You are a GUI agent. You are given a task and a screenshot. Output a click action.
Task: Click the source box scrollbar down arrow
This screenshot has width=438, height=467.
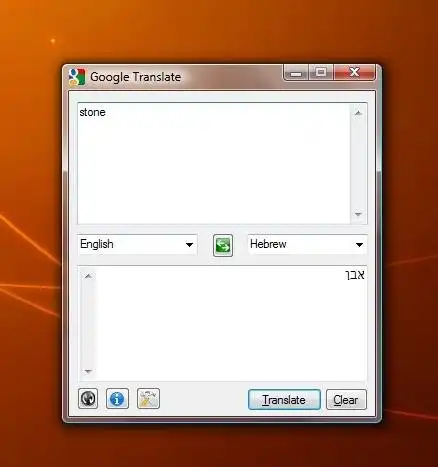(x=358, y=214)
